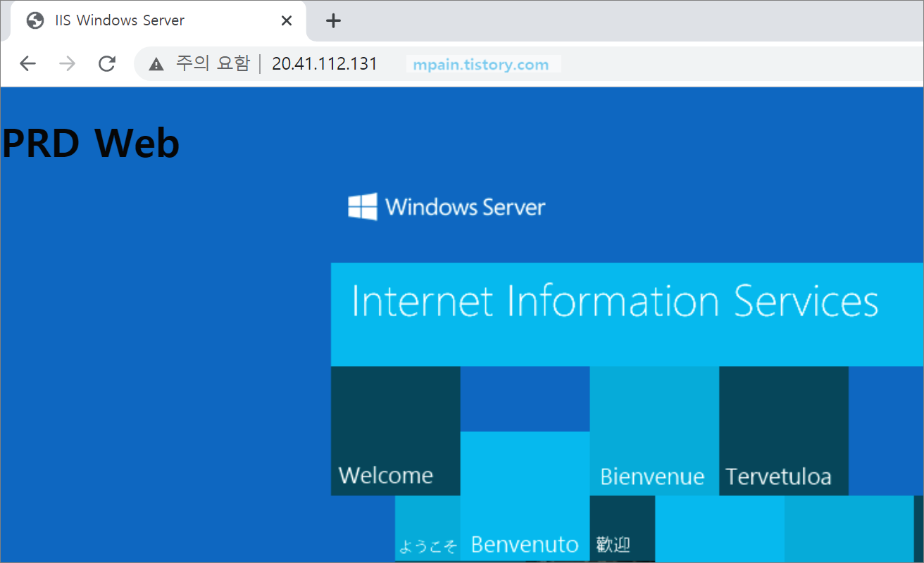Go back using the browser back arrow
This screenshot has height=563, width=924.
(27, 64)
